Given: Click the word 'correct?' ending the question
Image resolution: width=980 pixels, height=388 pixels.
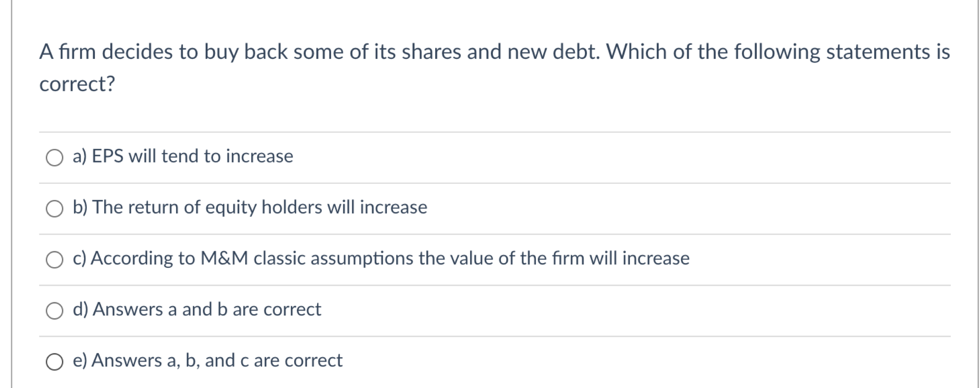Looking at the screenshot, I should click(77, 84).
